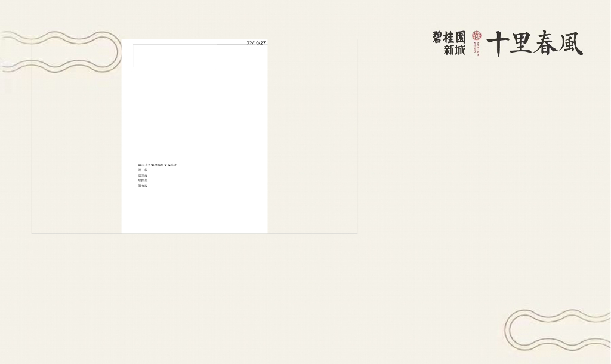Click the "第五级" outline line
The image size is (611, 364).
pyautogui.click(x=143, y=186)
